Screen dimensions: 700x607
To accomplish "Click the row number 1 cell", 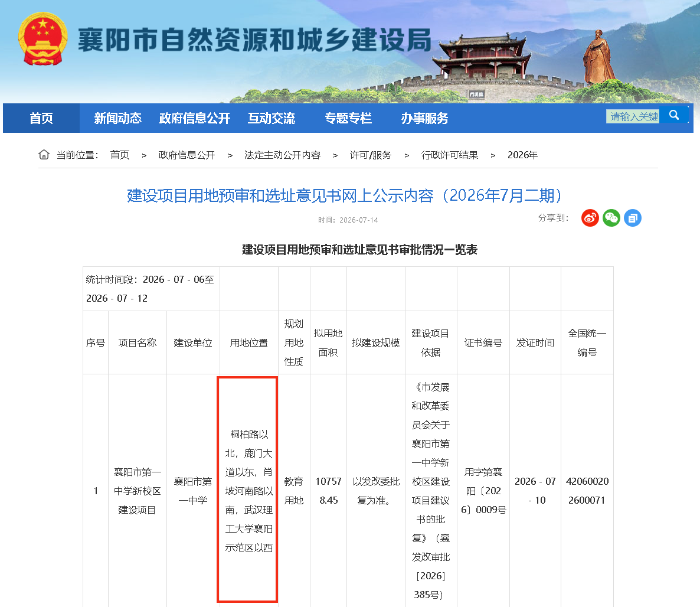I will [x=96, y=491].
